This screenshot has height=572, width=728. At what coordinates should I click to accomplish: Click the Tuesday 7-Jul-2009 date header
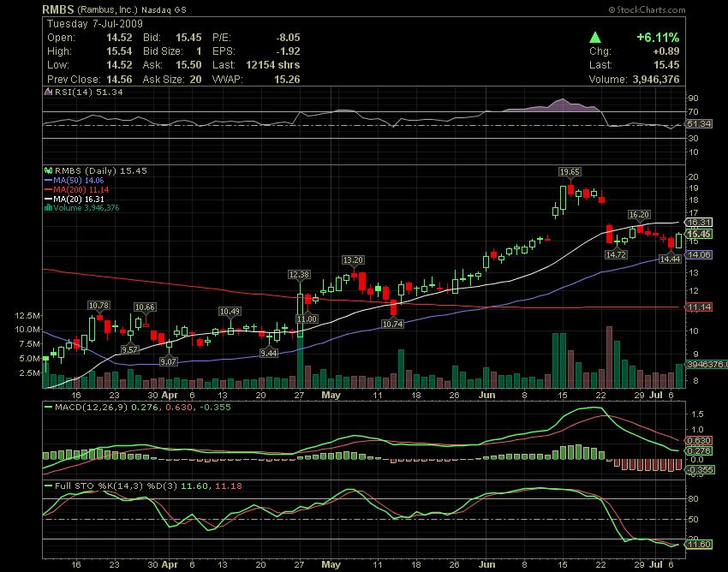coord(95,24)
